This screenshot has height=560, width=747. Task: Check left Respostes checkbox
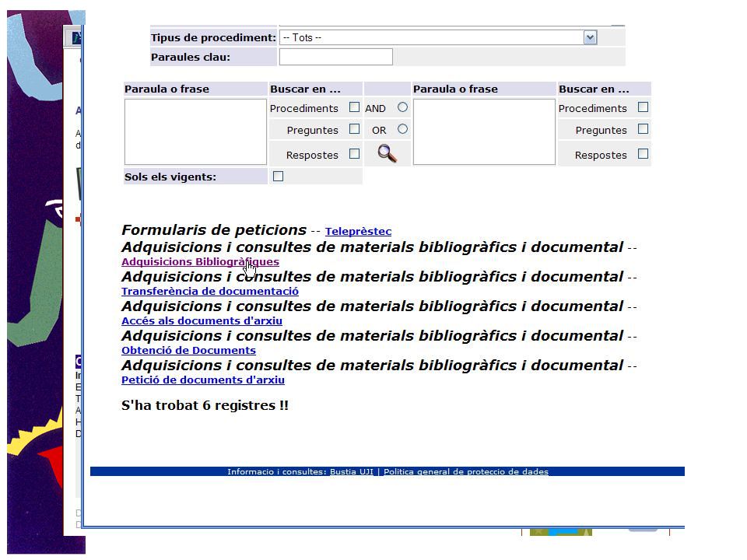354,154
